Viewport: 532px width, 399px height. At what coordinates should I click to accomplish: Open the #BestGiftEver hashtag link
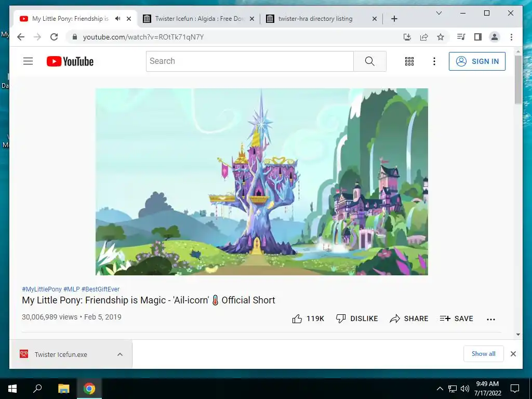point(100,289)
